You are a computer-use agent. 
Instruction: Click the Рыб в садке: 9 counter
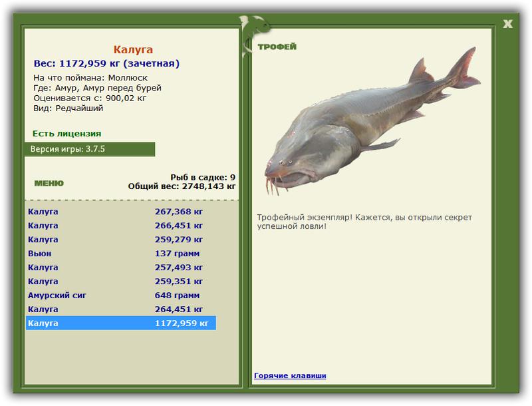coord(203,177)
